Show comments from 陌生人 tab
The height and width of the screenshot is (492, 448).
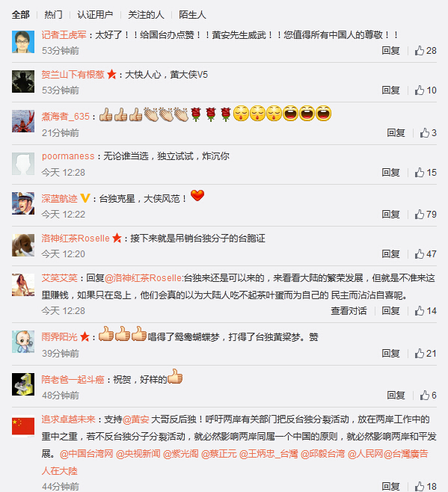(192, 15)
